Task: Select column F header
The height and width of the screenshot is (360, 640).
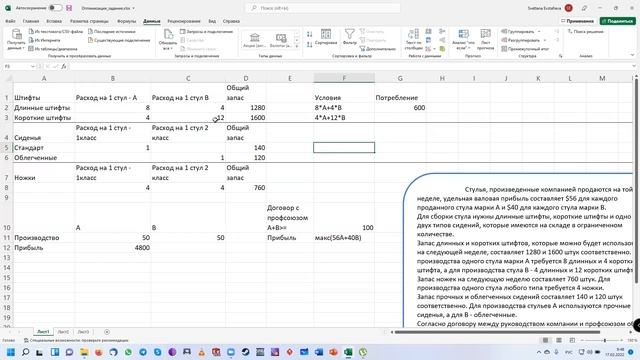Action: pyautogui.click(x=344, y=78)
